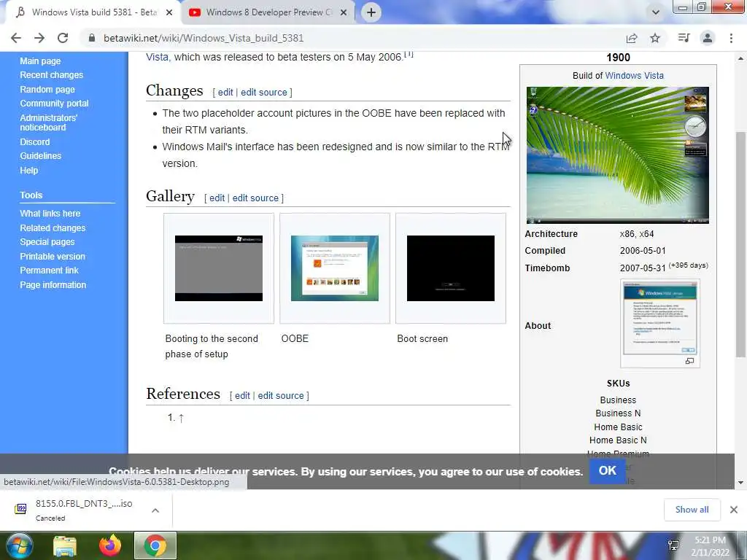Open Windows Explorer from taskbar

[65, 546]
